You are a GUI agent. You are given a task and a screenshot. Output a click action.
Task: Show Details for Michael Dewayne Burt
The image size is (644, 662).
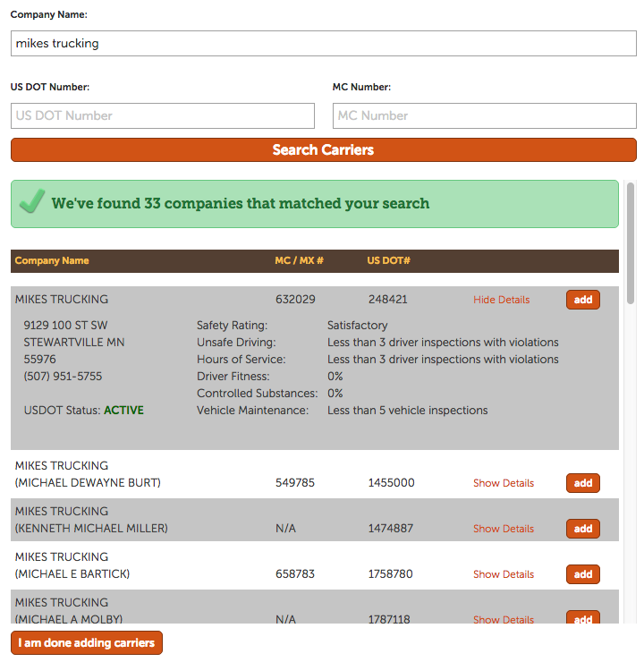click(x=504, y=483)
